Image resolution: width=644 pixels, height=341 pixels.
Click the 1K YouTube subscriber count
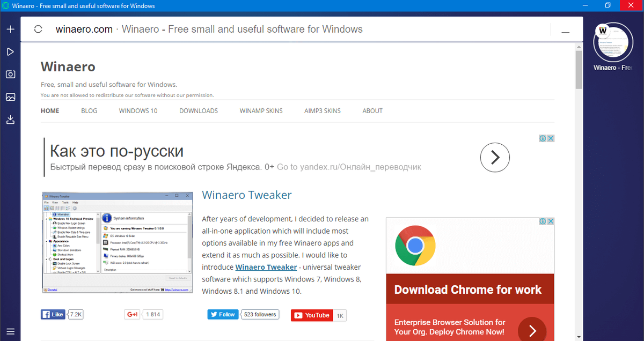tap(340, 316)
